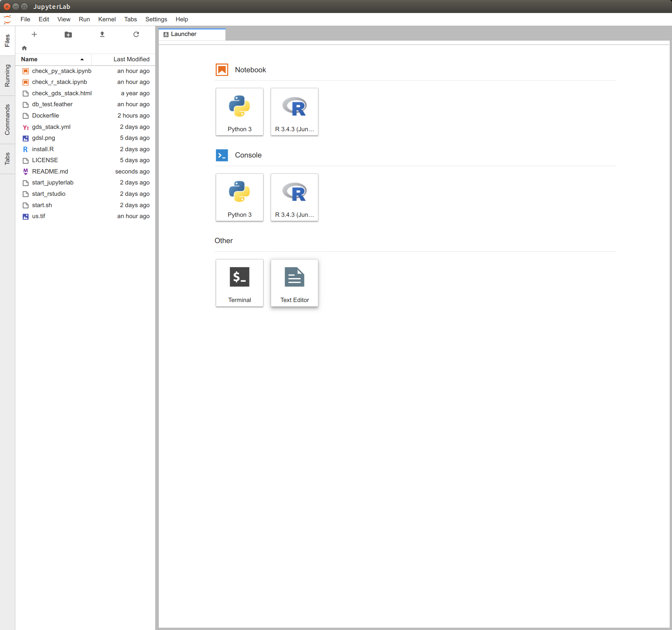This screenshot has height=630, width=672.
Task: Click the upload files icon
Action: click(x=102, y=35)
